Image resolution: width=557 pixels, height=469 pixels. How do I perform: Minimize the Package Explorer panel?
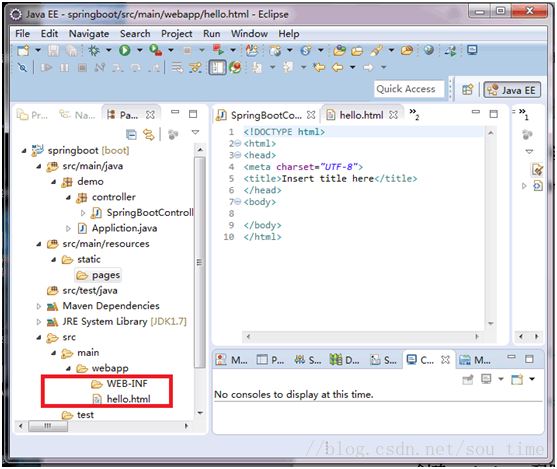point(175,112)
